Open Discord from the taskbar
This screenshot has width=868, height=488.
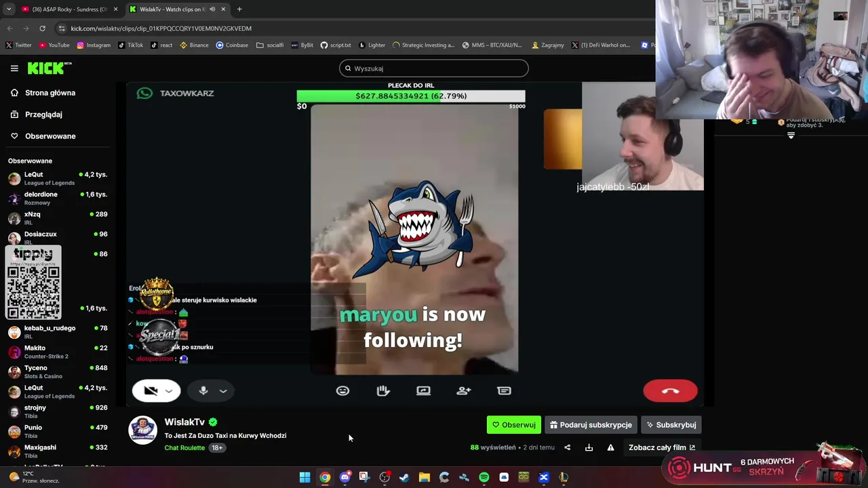(x=345, y=477)
